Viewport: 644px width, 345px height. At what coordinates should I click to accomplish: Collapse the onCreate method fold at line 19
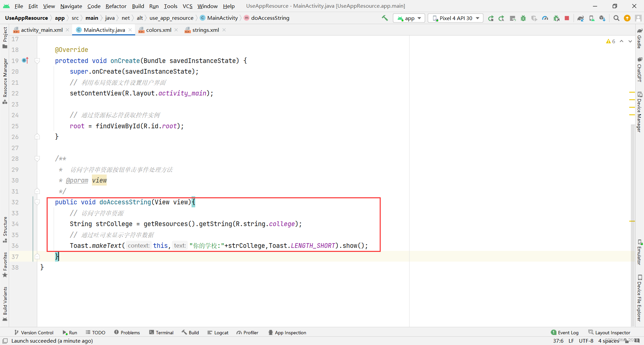[x=37, y=61]
